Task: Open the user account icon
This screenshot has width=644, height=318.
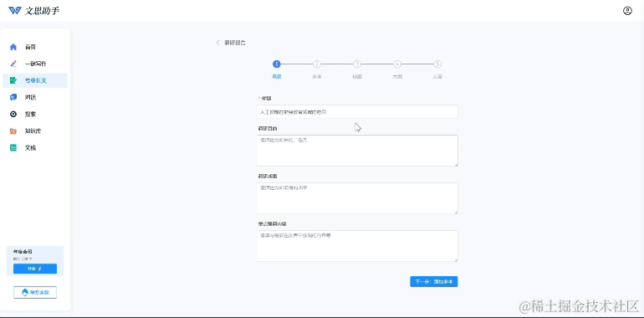Action: point(627,11)
